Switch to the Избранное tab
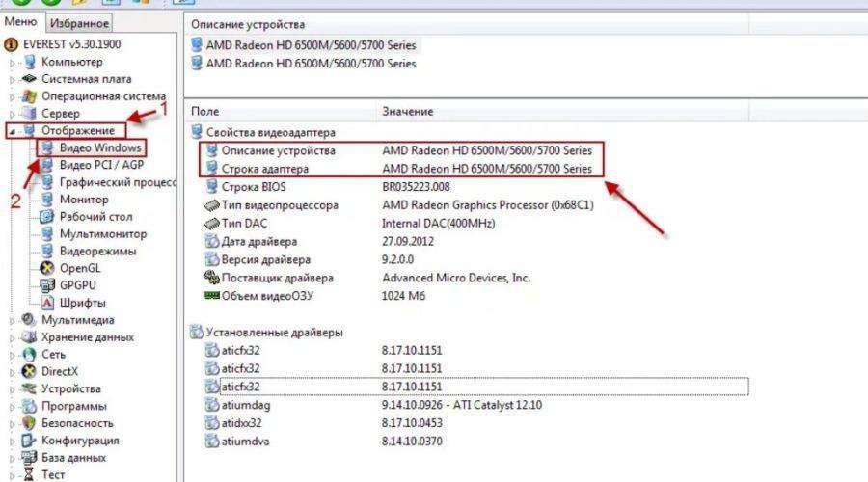The image size is (868, 482). click(x=79, y=23)
